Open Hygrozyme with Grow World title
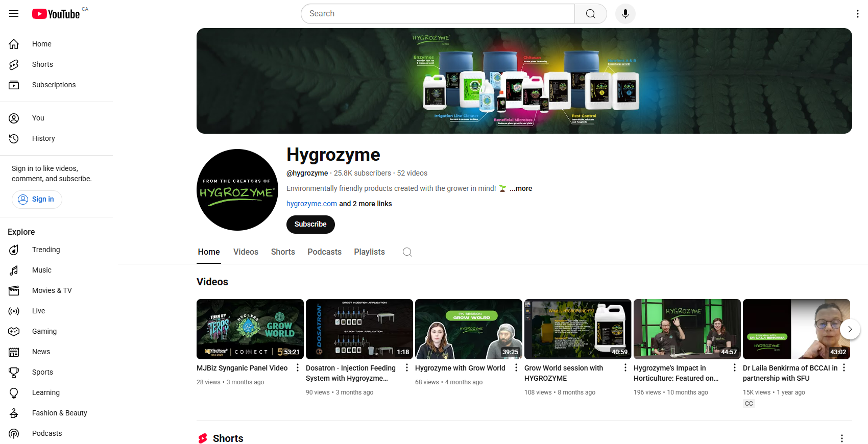 460,368
